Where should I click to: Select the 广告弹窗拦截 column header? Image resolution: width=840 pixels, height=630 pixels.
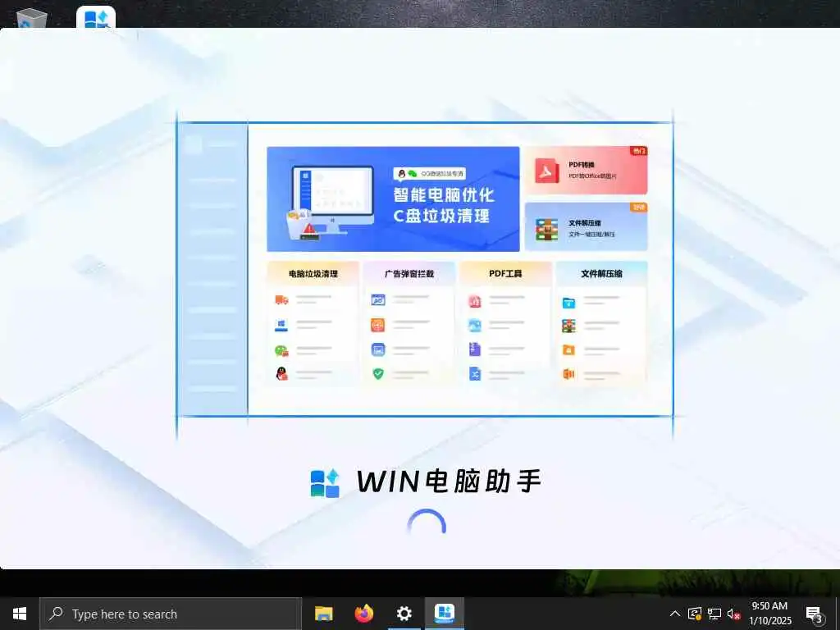point(409,274)
